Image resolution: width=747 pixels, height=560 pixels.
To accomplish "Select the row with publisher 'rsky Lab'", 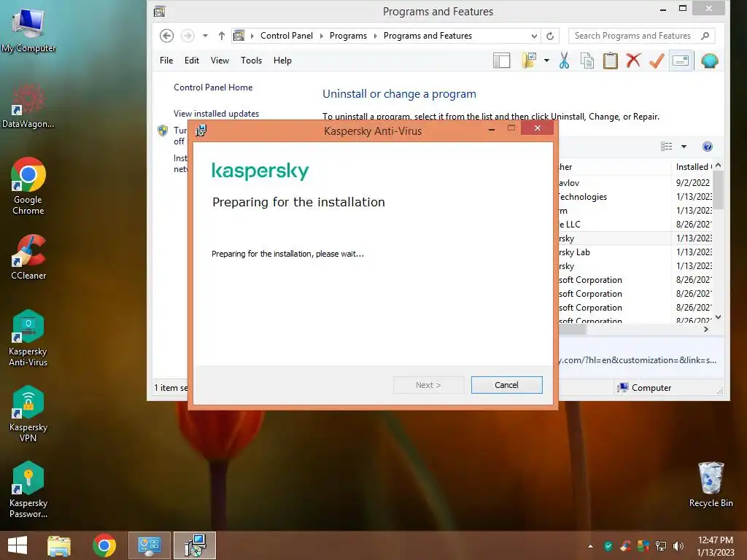I will (635, 252).
